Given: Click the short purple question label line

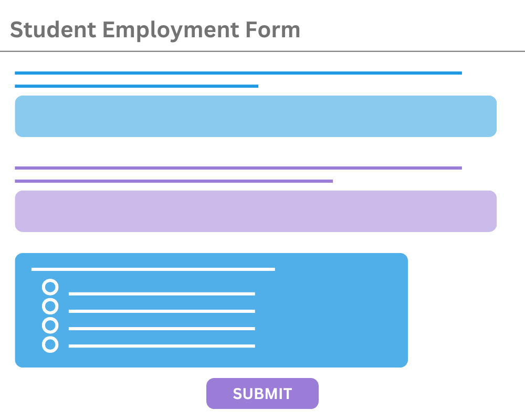Looking at the screenshot, I should [174, 181].
